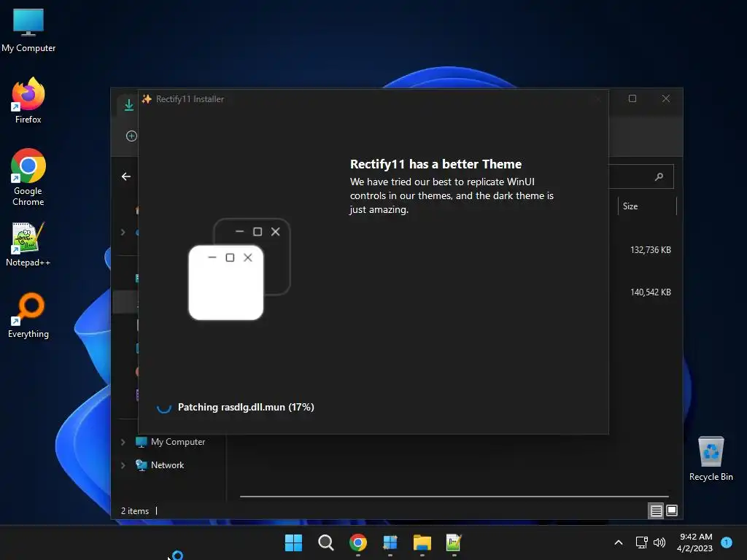Open the Windows-logo app in taskbar
The image size is (747, 560).
tap(390, 542)
